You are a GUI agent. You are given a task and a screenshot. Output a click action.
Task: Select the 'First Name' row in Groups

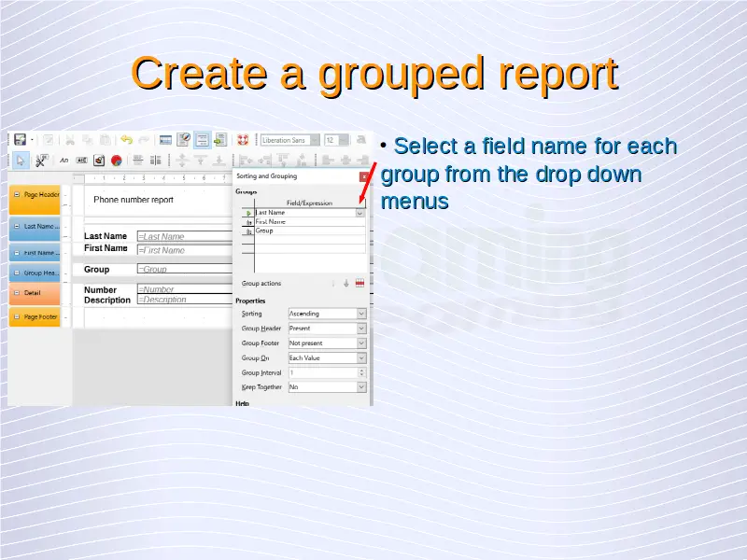pyautogui.click(x=310, y=222)
